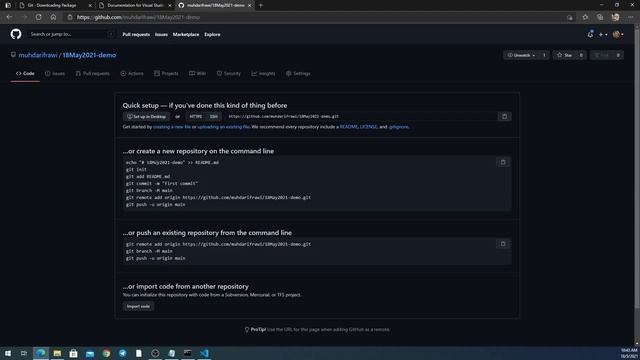Viewport: 640px width, 360px height.
Task: Open GitHub notifications bell
Action: click(590, 34)
